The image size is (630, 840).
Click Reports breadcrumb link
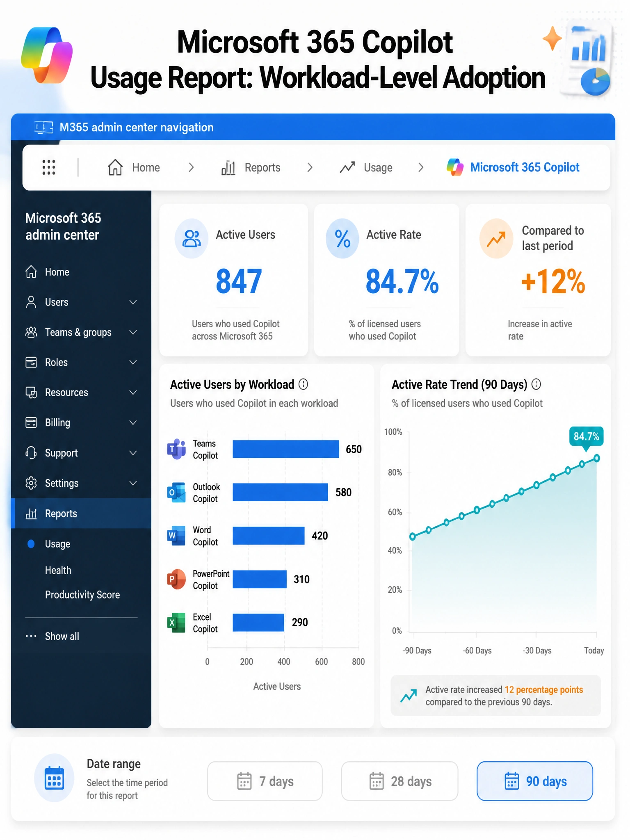click(262, 167)
